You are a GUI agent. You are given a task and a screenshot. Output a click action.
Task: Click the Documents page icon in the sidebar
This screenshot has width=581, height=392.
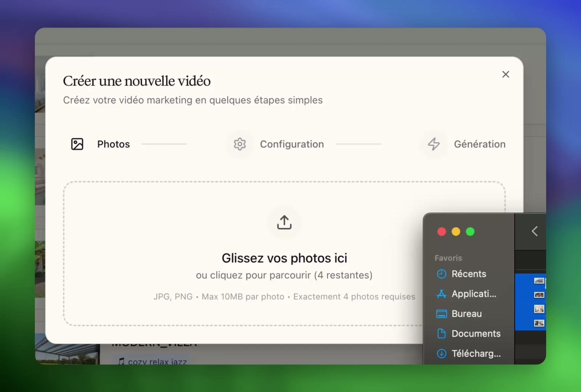[x=441, y=334]
